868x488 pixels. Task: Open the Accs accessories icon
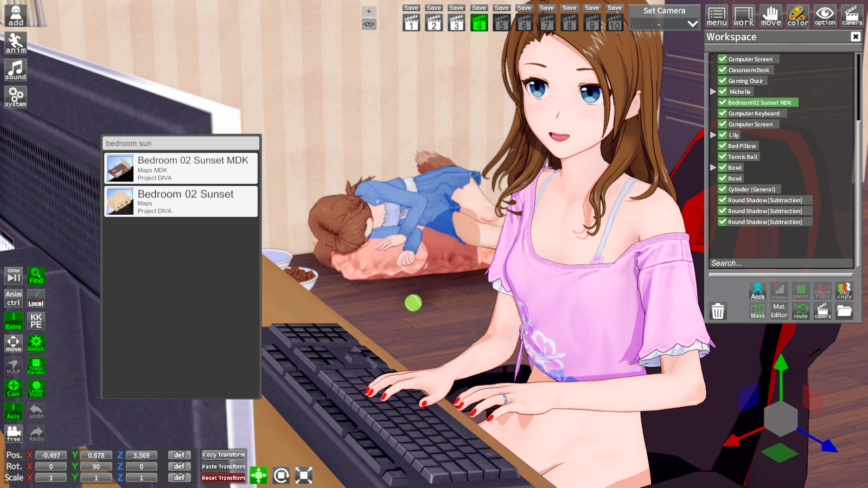coord(757,291)
